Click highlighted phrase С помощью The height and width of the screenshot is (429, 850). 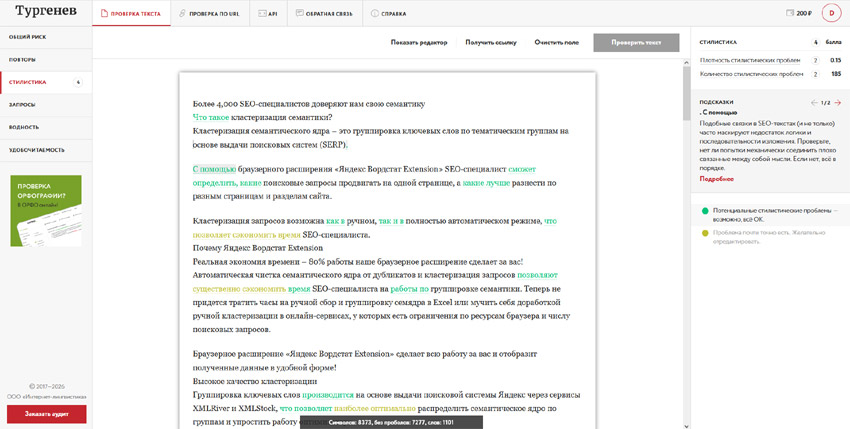(214, 169)
